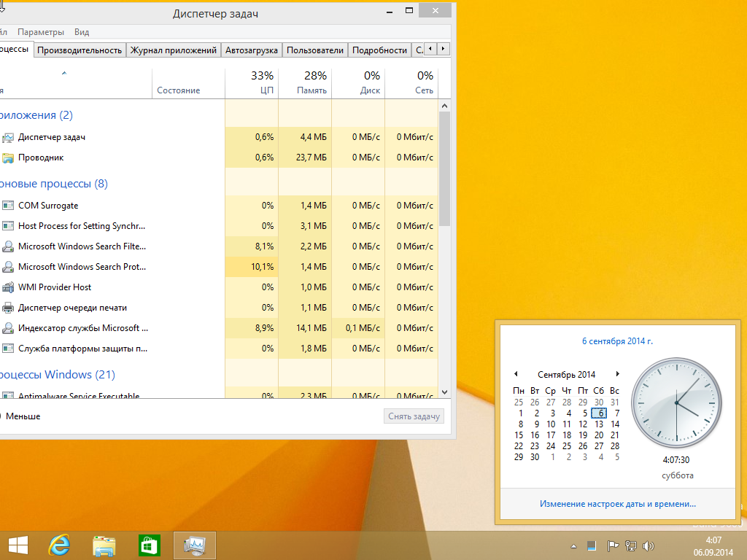Viewport: 747px width, 560px height.
Task: Open the Автозагрузка tab
Action: tap(251, 50)
